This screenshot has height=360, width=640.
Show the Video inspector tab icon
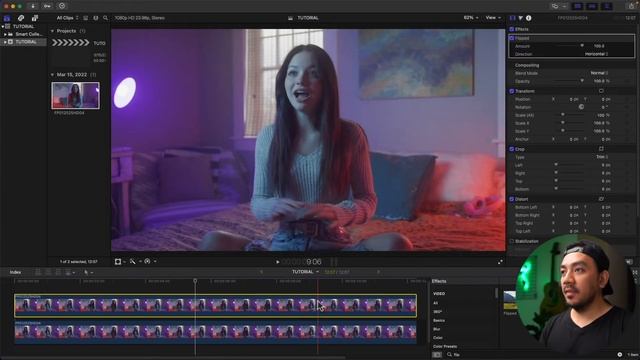[x=513, y=18]
